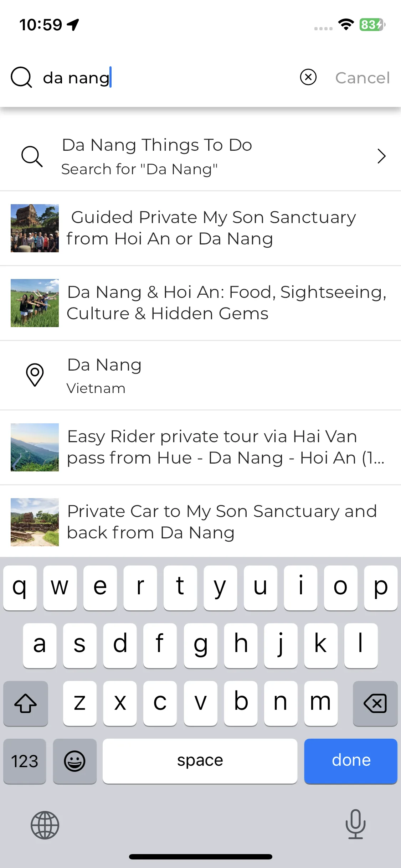
Task: Tap into the search field containing "da nang"
Action: coord(168,78)
